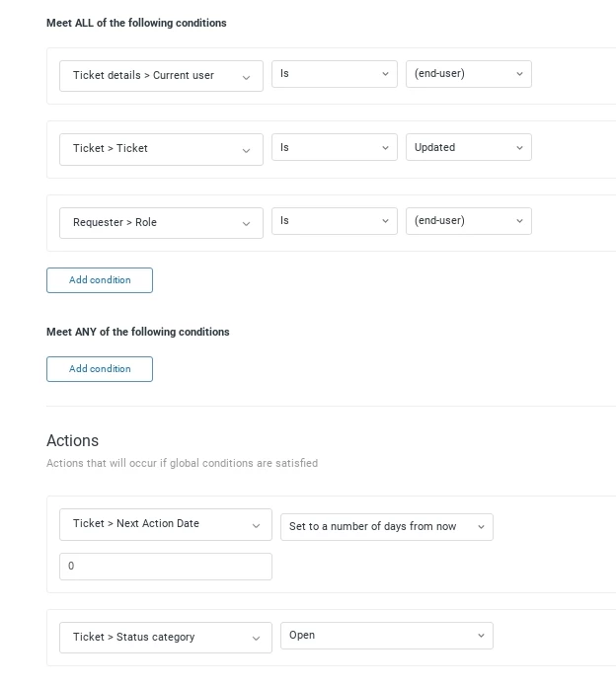Focus the number of days input field
This screenshot has height=687, width=616.
point(165,567)
